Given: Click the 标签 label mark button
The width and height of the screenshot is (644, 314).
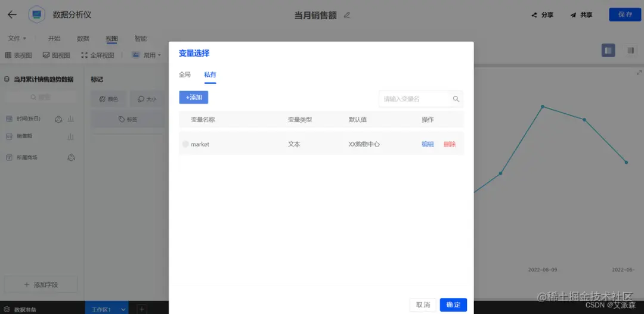Looking at the screenshot, I should coord(128,119).
